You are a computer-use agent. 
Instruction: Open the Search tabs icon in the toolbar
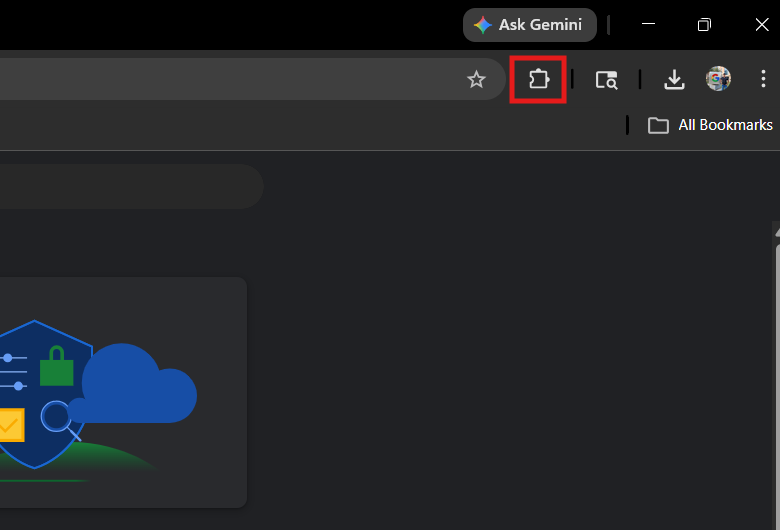pyautogui.click(x=606, y=80)
